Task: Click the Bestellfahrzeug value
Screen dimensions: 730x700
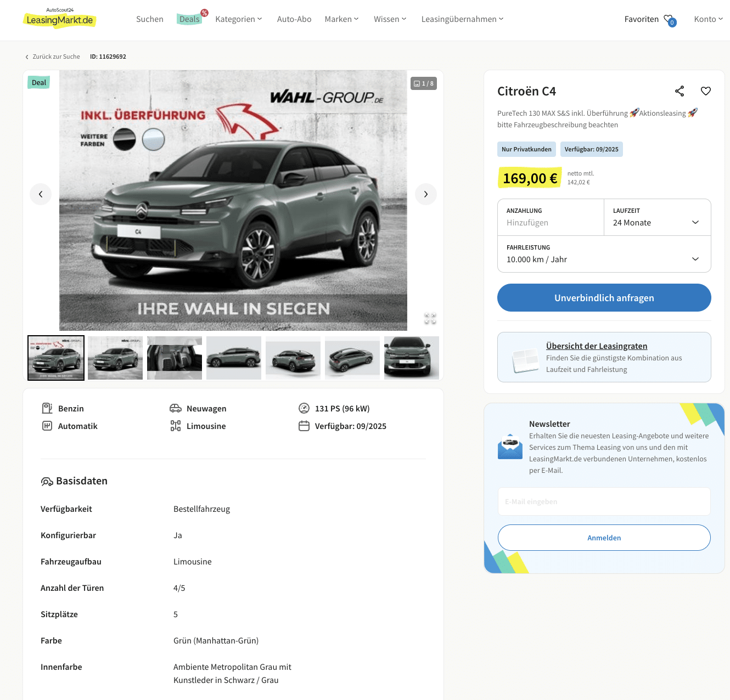Action: pos(202,509)
